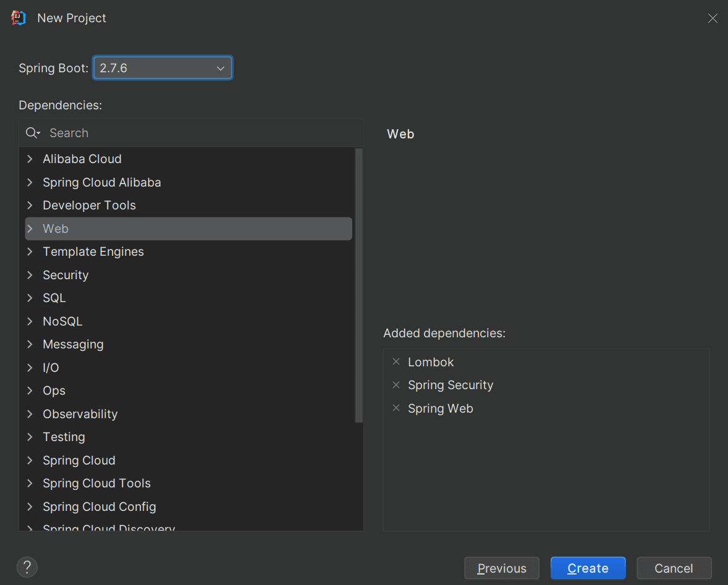The height and width of the screenshot is (585, 728).
Task: Select Lombok in Added dependencies
Action: click(431, 362)
